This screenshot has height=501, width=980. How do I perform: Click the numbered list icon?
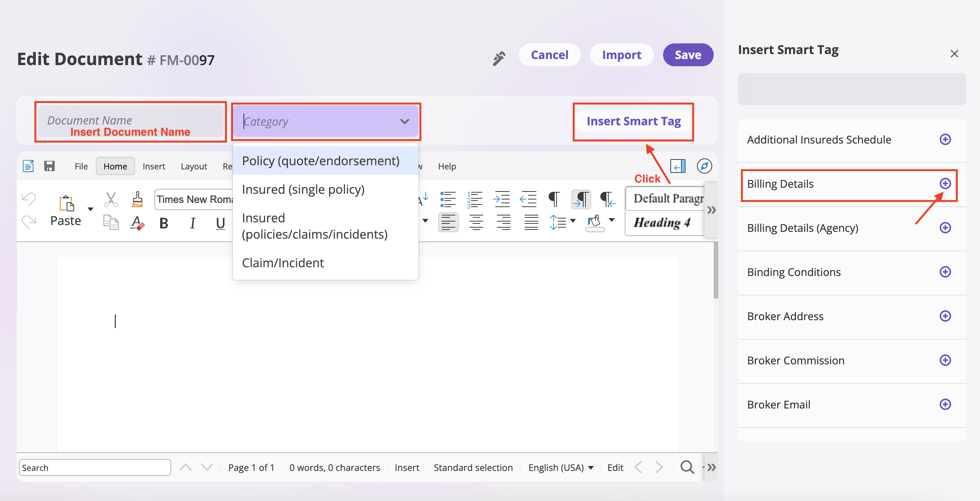point(475,199)
